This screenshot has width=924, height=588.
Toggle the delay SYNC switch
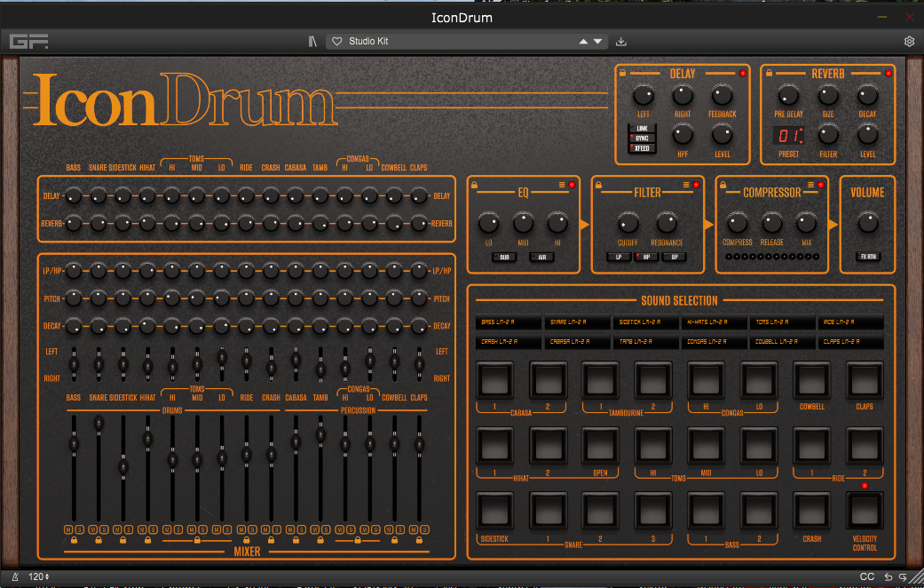(x=642, y=138)
